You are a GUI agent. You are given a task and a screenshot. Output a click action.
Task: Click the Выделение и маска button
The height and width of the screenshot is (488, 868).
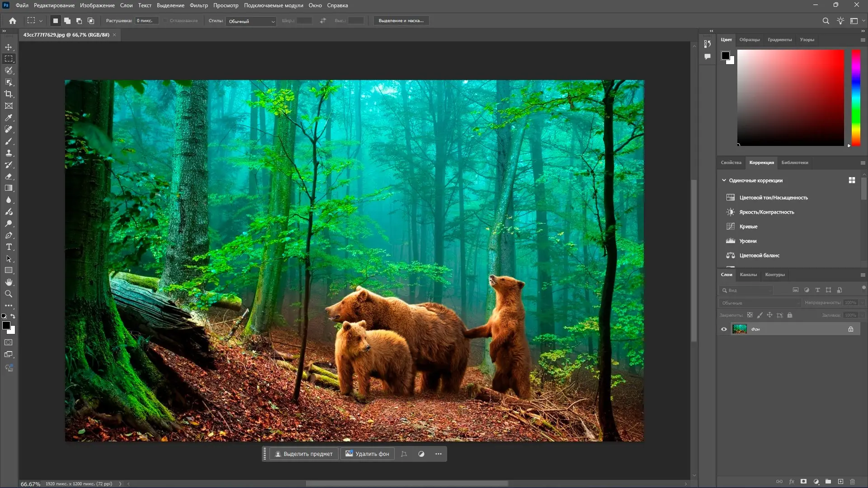click(x=401, y=21)
